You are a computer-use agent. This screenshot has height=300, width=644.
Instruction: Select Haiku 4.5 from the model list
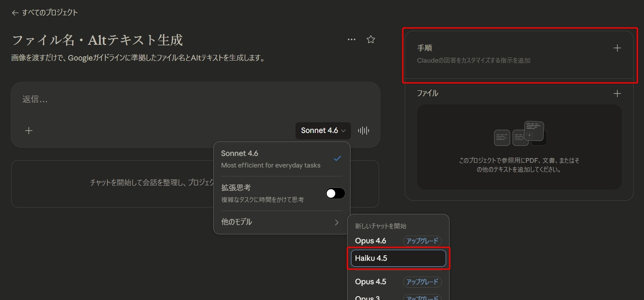[371, 258]
